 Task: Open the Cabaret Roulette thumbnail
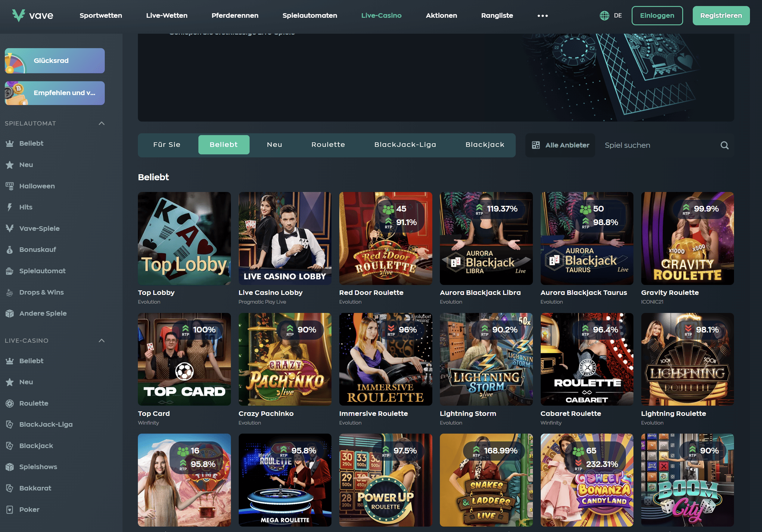point(587,359)
